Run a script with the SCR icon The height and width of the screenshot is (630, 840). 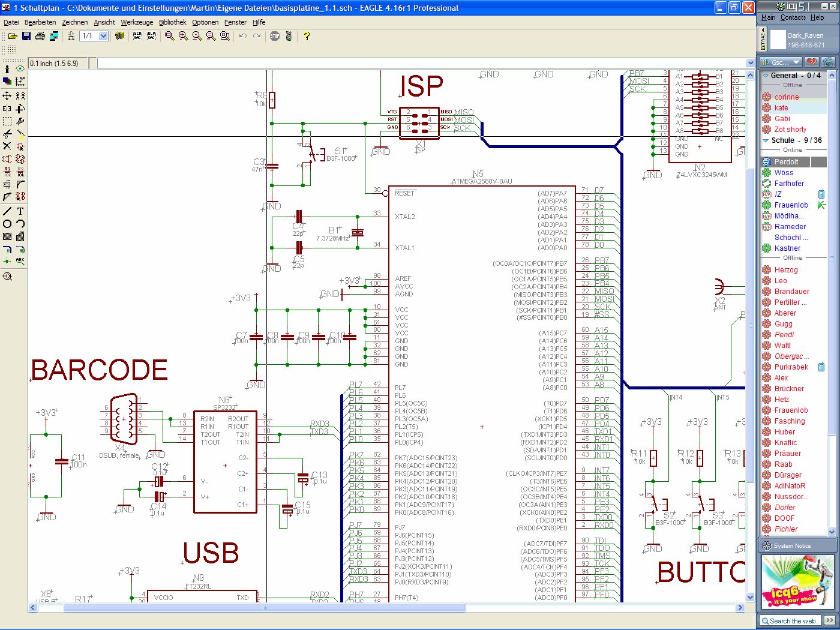point(137,36)
